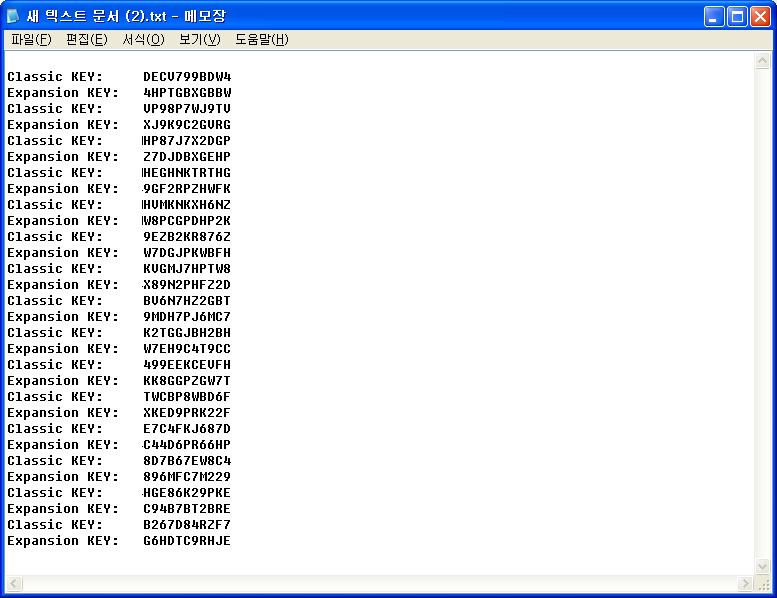Click key text 8D7B67EW8C4

[x=187, y=461]
